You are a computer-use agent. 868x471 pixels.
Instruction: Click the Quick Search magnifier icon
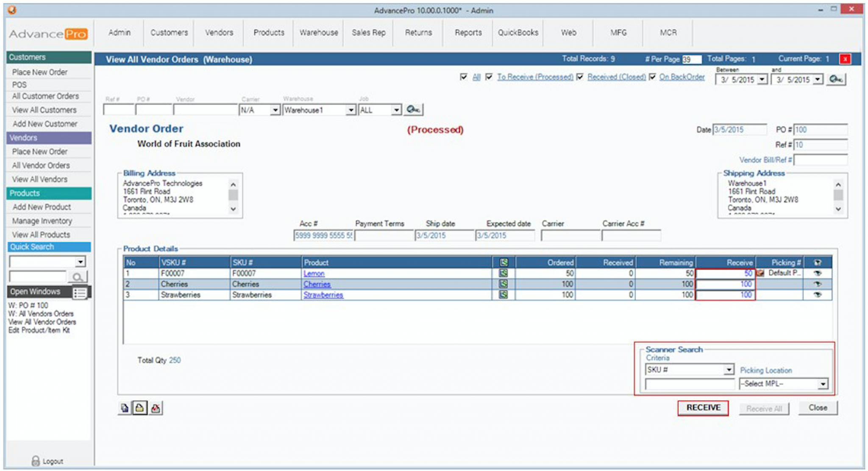[x=78, y=276]
